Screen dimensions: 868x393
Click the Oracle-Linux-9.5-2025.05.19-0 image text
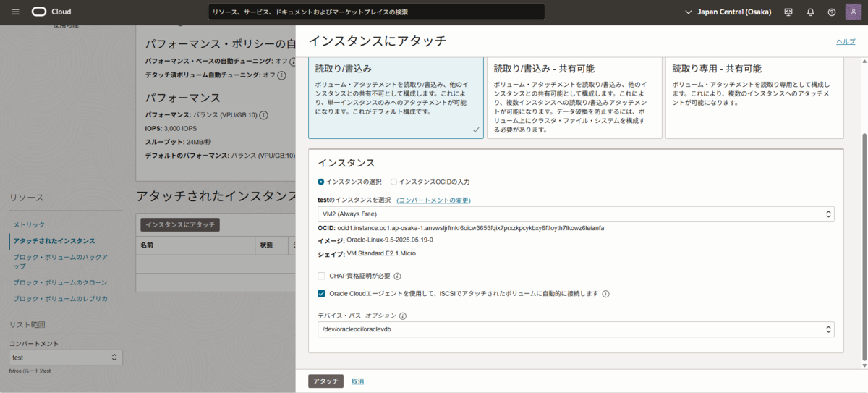[390, 240]
